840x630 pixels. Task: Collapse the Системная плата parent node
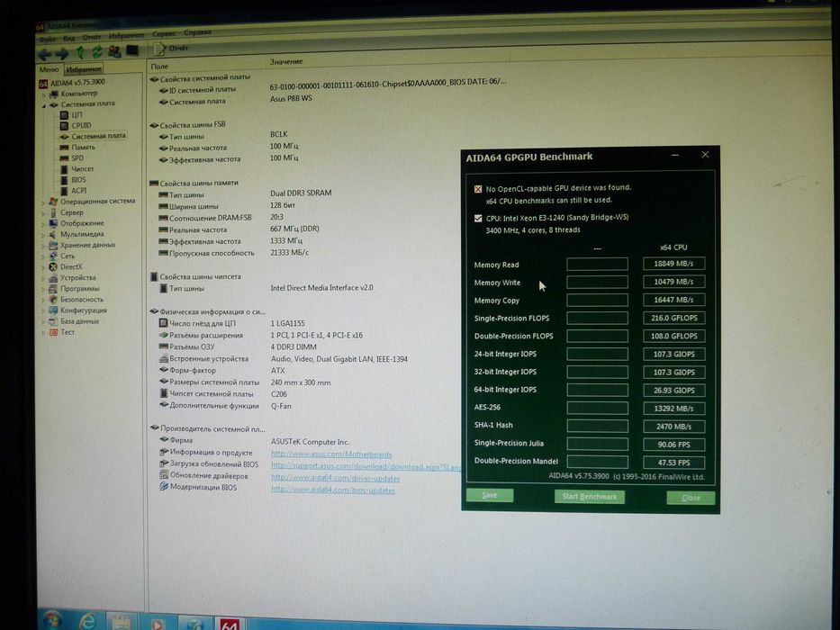tap(44, 105)
